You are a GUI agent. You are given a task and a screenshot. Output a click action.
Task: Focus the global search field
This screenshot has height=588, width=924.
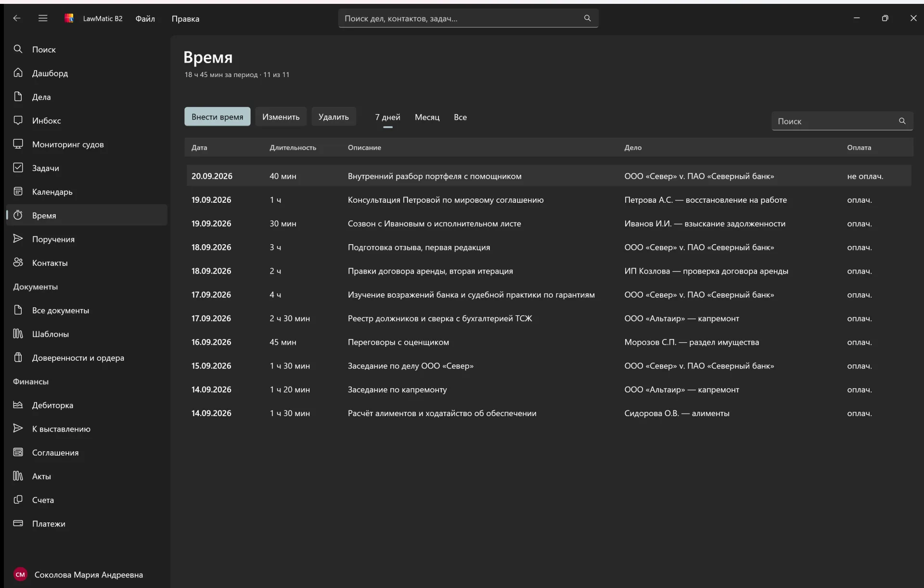coord(468,18)
